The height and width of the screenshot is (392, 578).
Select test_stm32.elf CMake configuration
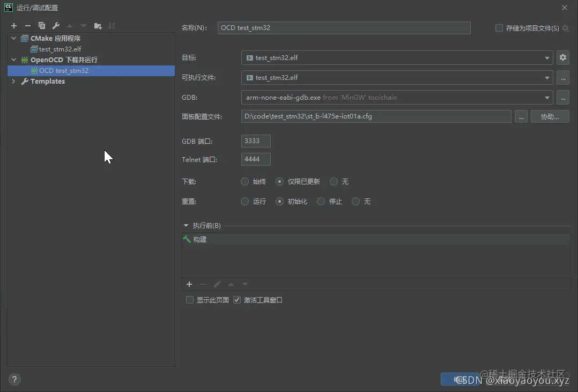(x=60, y=49)
